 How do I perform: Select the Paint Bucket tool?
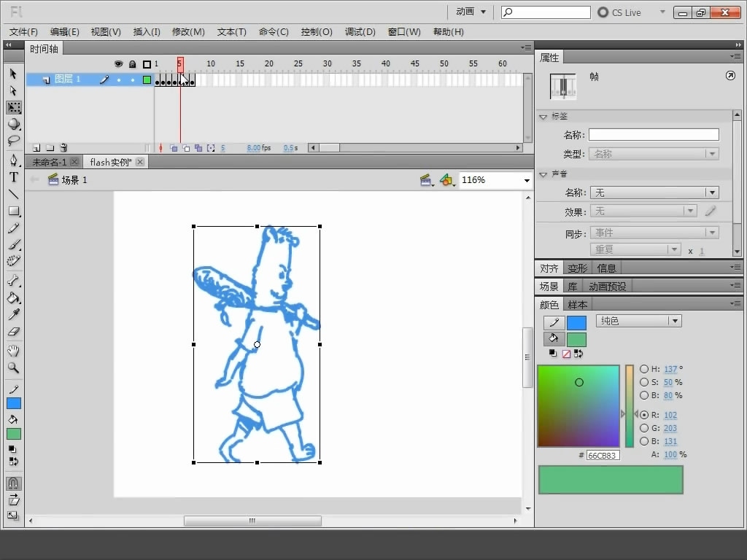coord(13,298)
